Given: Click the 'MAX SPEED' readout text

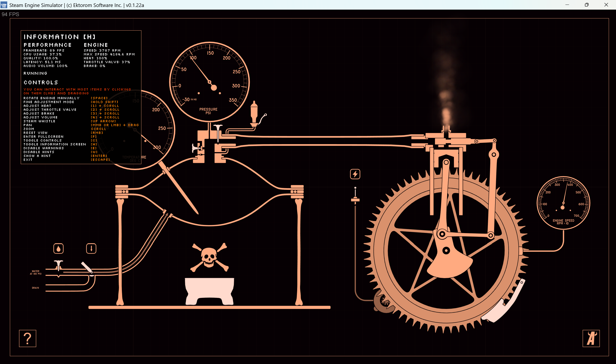Looking at the screenshot, I should pos(109,54).
